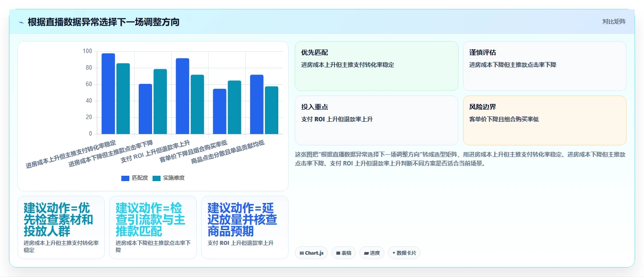Click the 建议动作=延迟放量并核查商品预期 card
This screenshot has width=644, height=277.
tap(245, 227)
